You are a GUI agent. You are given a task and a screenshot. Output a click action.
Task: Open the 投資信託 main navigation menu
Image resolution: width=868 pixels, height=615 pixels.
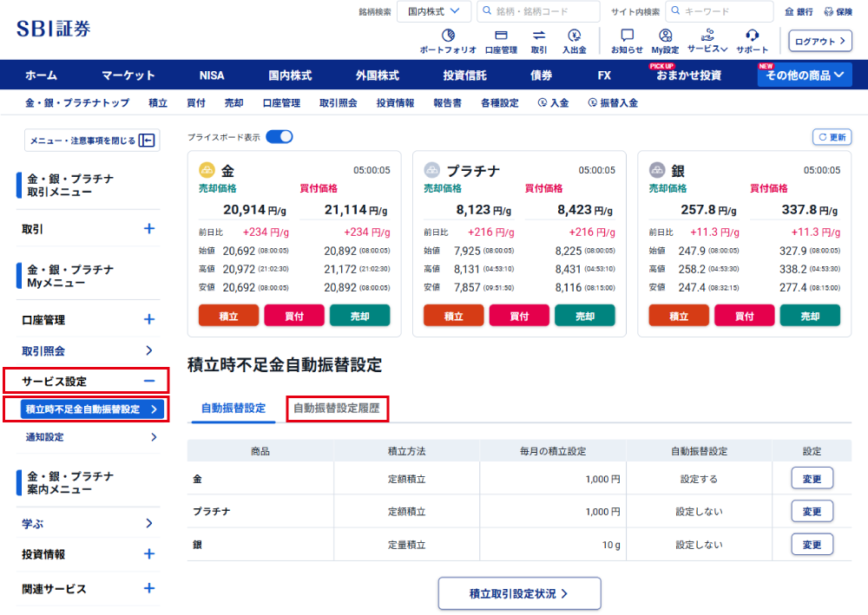tap(464, 75)
